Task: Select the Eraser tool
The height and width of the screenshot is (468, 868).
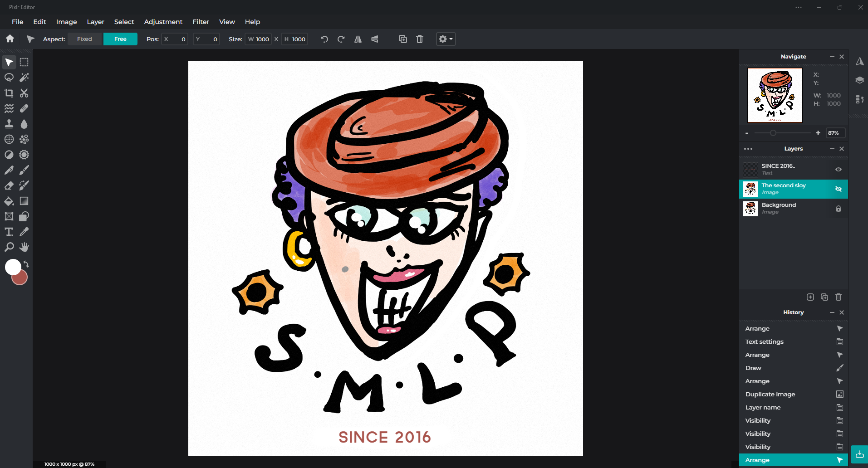Action: pyautogui.click(x=9, y=185)
